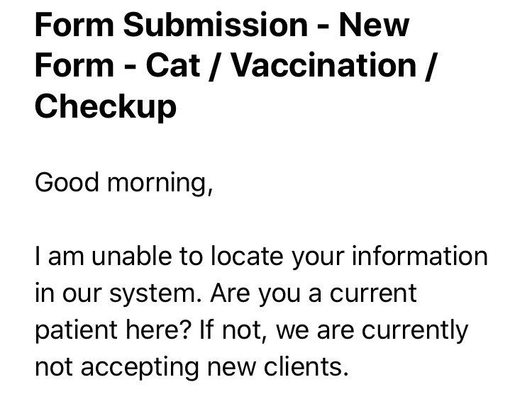Click the word 'Submission' in the subject
Viewport: 532px width, 399px height.
[216, 25]
